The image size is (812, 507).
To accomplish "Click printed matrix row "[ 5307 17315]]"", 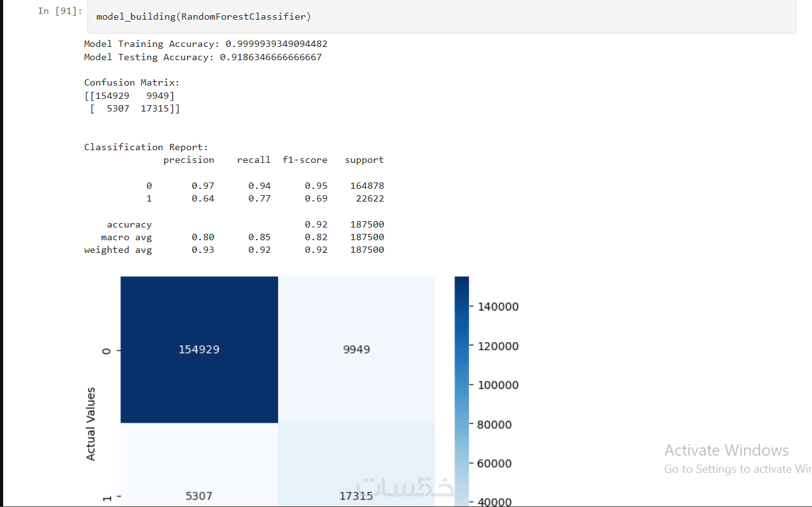I will pyautogui.click(x=135, y=109).
